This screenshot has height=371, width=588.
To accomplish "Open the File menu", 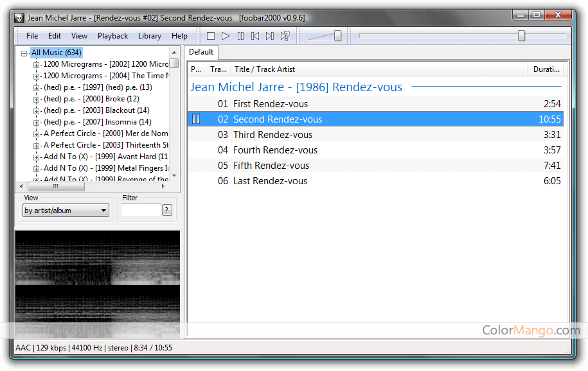I will click(x=31, y=36).
